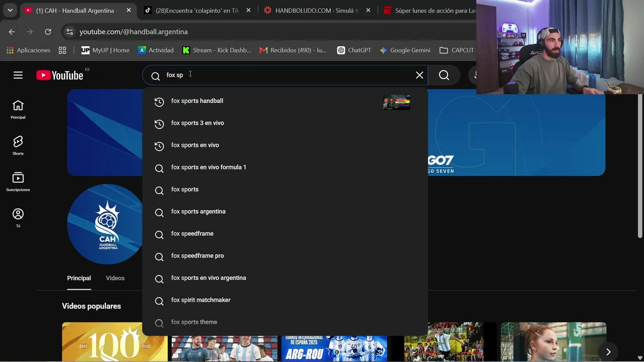Click search icon beside 'fox spirit matchmaker'
This screenshot has width=644, height=362.
pyautogui.click(x=159, y=301)
